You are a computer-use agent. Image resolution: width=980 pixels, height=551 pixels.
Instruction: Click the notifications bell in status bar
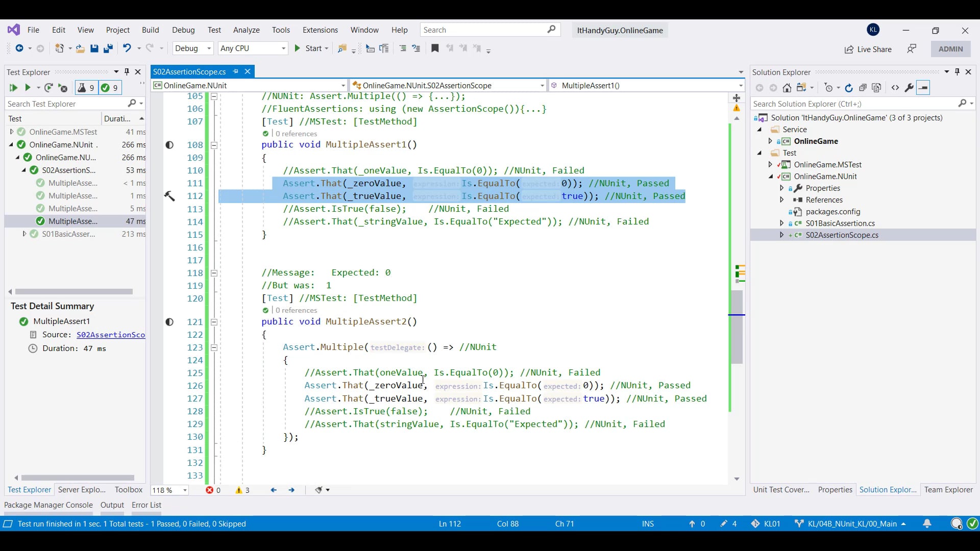927,523
